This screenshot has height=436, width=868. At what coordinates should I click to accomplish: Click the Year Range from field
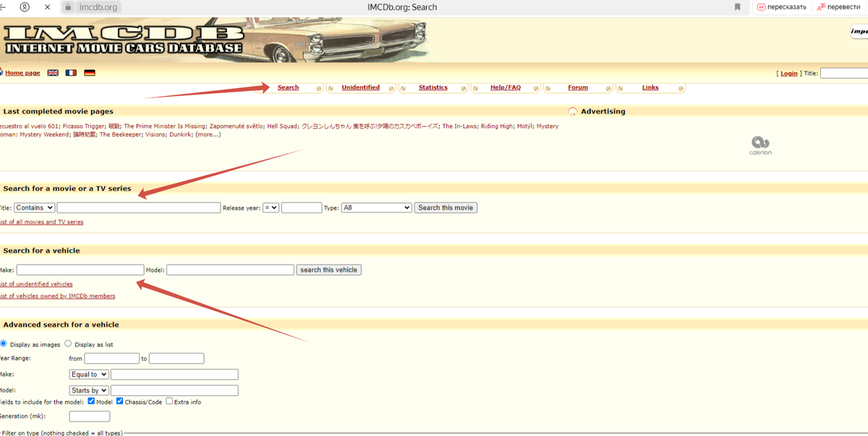click(111, 359)
